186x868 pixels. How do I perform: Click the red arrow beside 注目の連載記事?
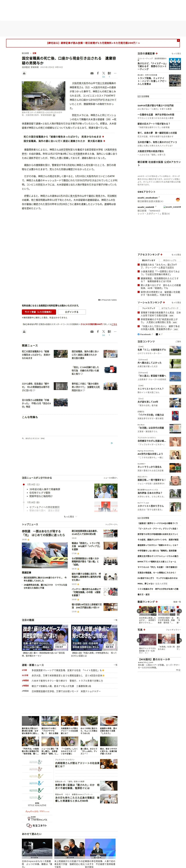point(157,54)
